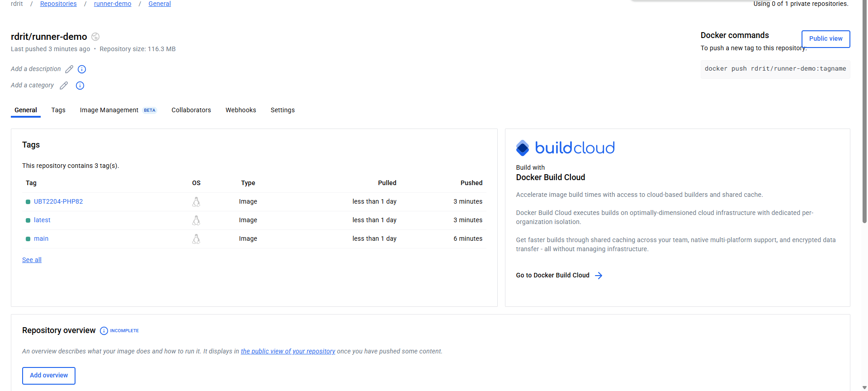The width and height of the screenshot is (868, 391).
Task: Click the info icon next to Add a description
Action: (82, 69)
